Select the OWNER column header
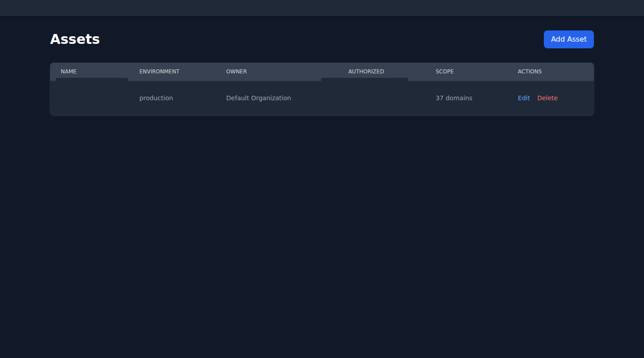This screenshot has width=644, height=358. (x=236, y=72)
